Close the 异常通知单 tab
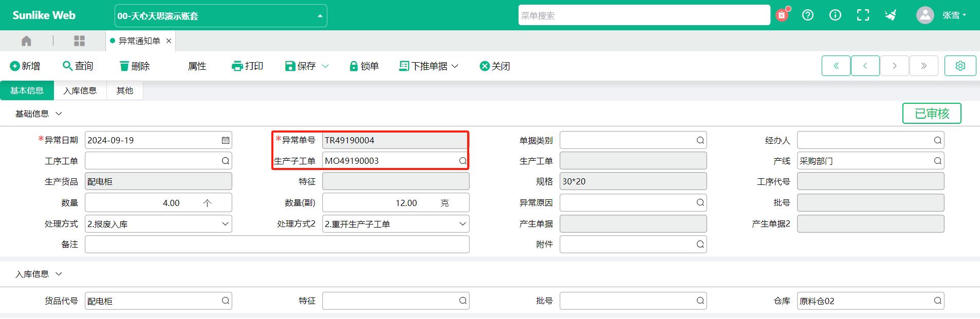Viewport: 980px width, 319px height. 169,41
